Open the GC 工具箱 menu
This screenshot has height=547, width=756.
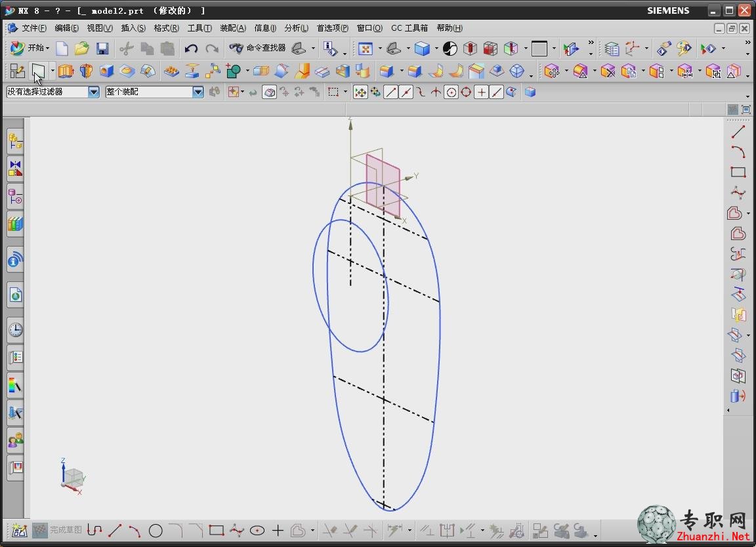tap(409, 28)
